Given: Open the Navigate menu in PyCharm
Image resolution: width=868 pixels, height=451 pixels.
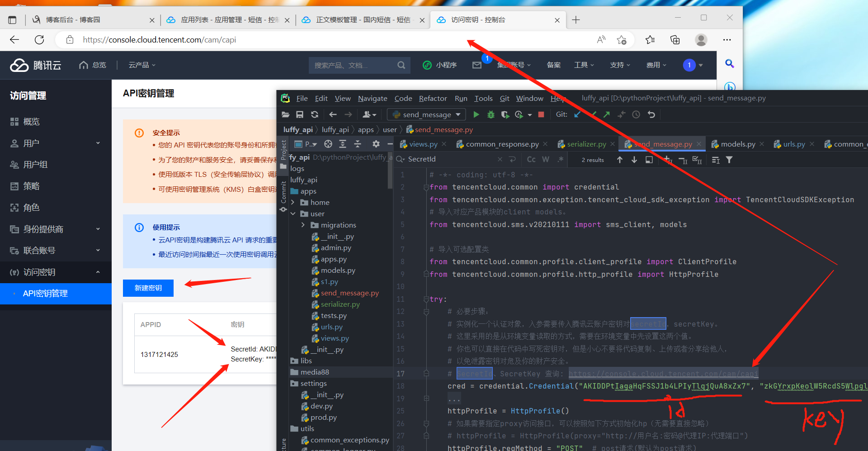Looking at the screenshot, I should (373, 98).
